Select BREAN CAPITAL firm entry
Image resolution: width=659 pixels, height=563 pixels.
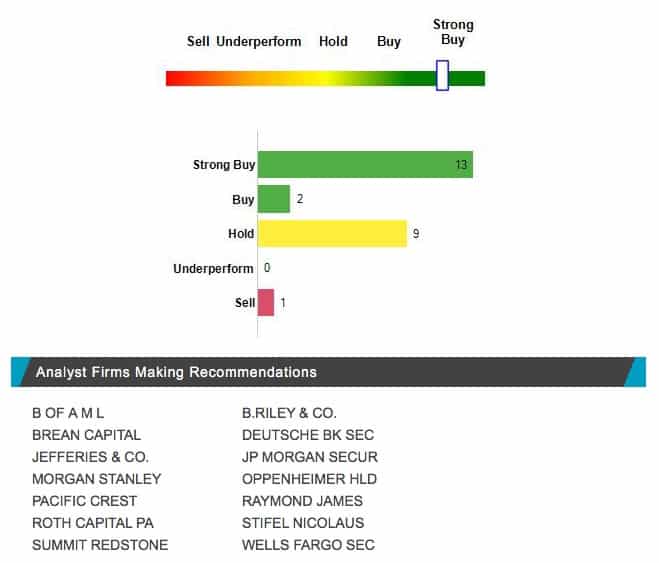(x=86, y=435)
